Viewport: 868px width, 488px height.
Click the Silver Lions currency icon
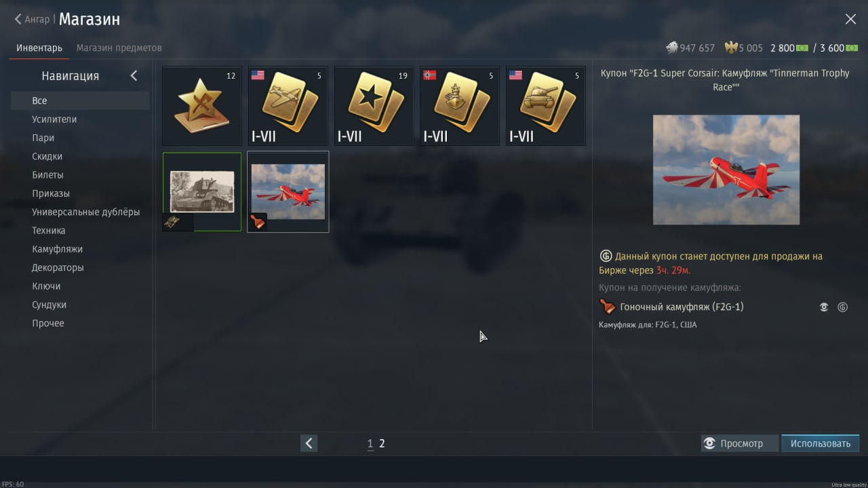(672, 48)
